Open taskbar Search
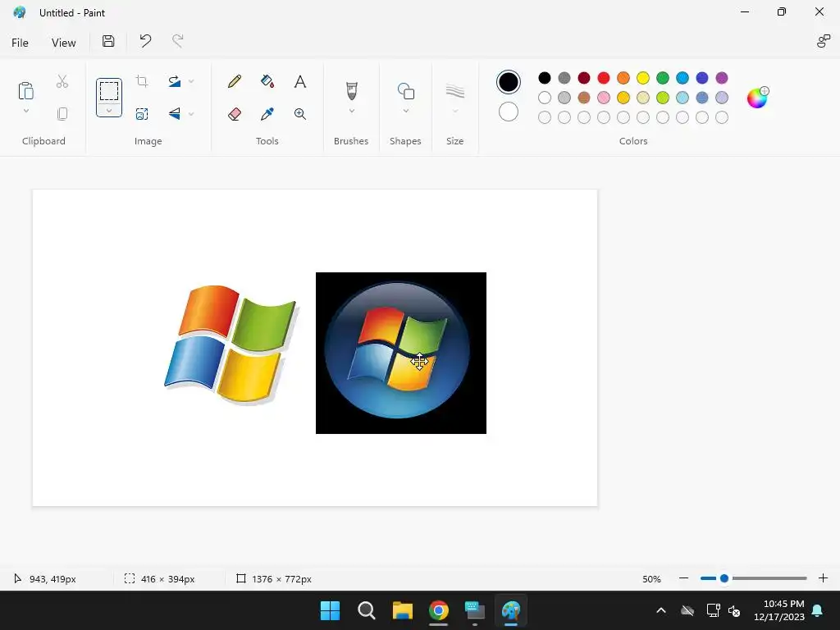 point(367,610)
